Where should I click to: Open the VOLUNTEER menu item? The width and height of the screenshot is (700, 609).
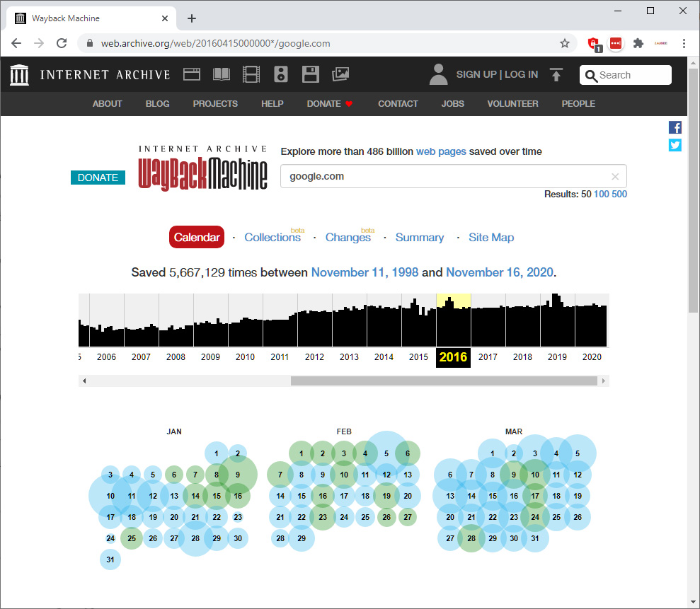pos(512,103)
